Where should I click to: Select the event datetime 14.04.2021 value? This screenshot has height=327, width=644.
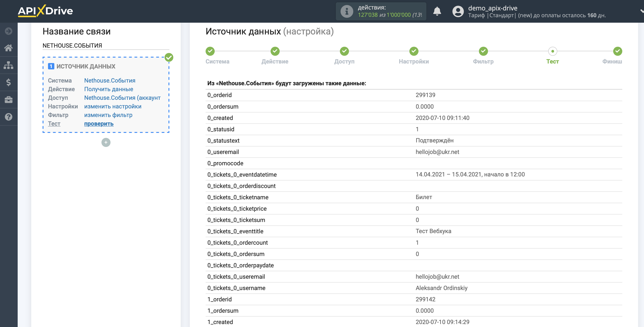470,175
